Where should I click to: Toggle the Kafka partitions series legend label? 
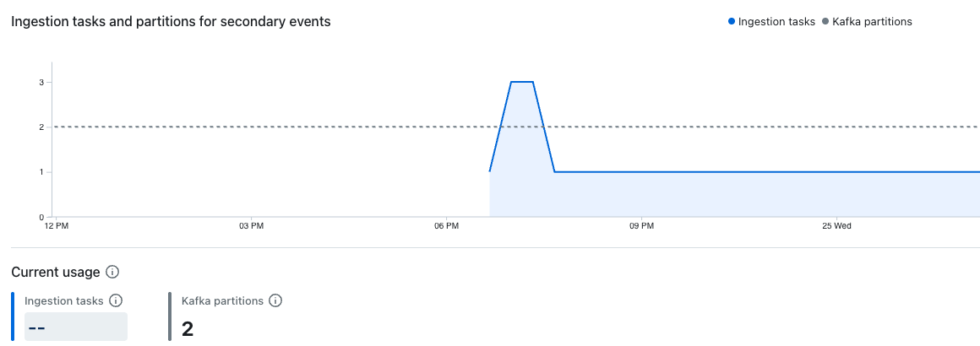coord(871,22)
